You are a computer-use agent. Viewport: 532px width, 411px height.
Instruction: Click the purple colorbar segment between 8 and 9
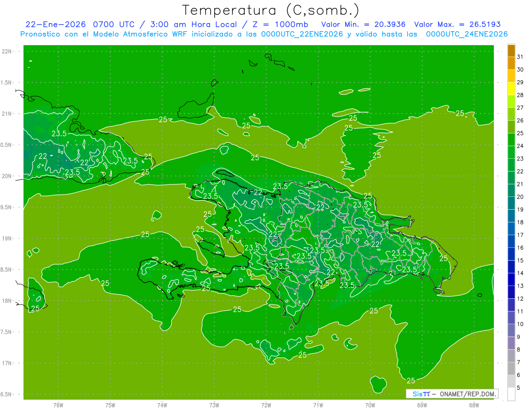coord(511,343)
